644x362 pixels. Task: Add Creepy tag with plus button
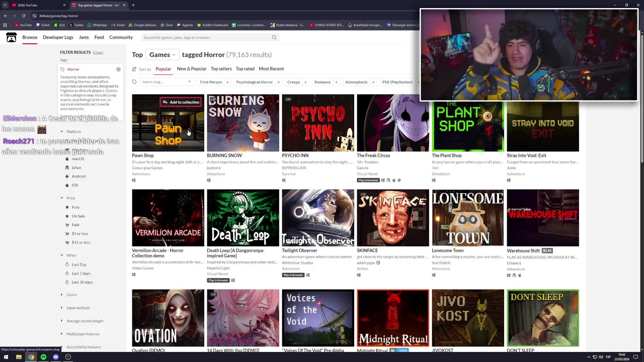tap(305, 82)
